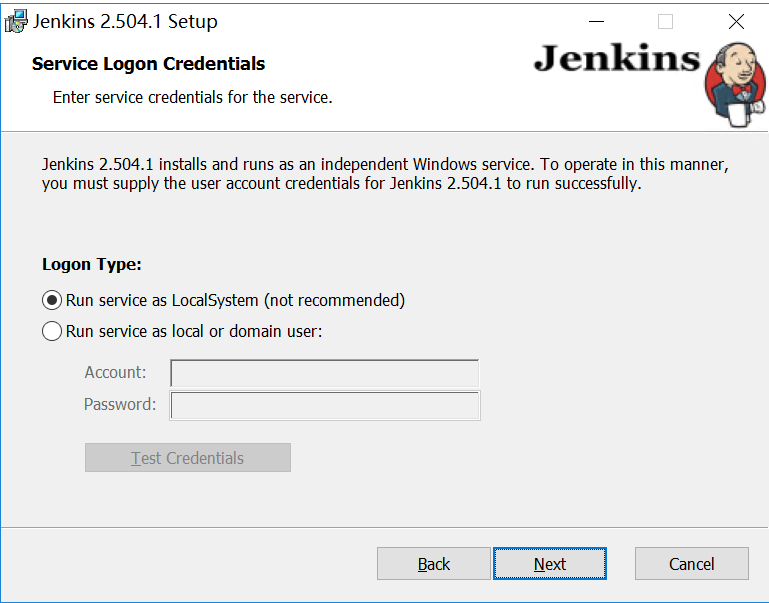Click the Jenkins butler mascot logo
The image size is (769, 603).
pyautogui.click(x=735, y=84)
